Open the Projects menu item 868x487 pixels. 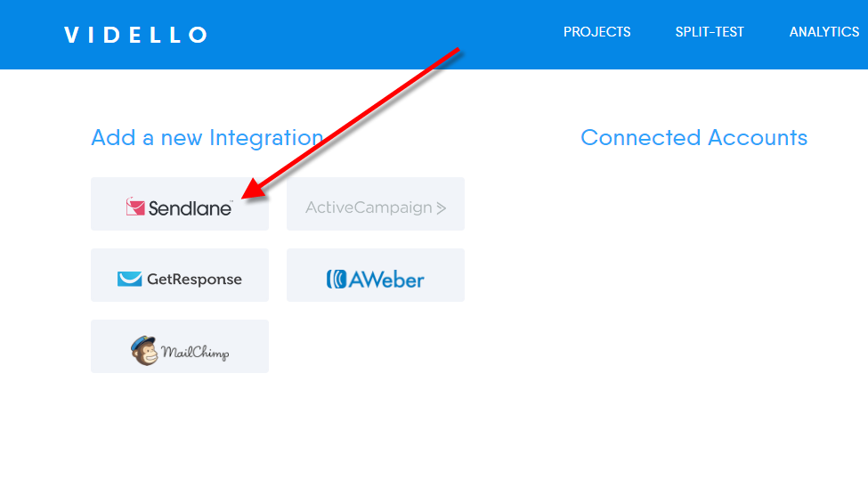(596, 32)
